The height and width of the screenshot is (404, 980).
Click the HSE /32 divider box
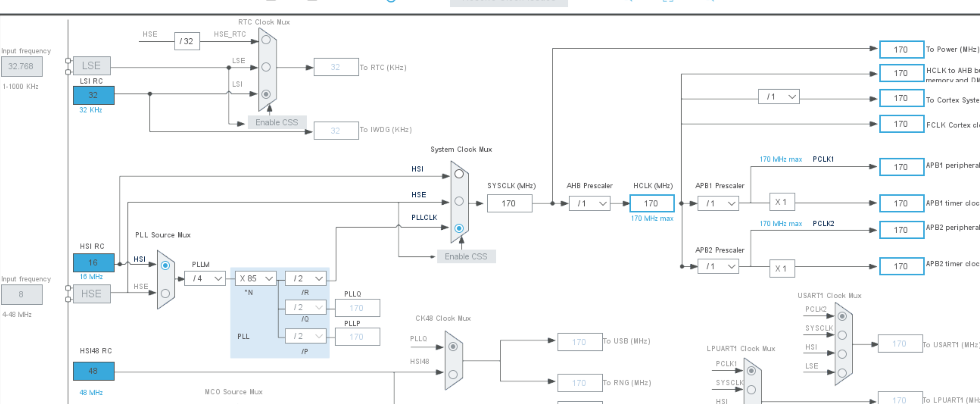tap(187, 41)
